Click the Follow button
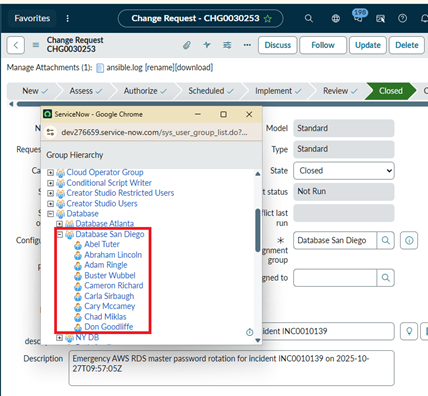Screen dimensions: 428x396 [x=323, y=45]
